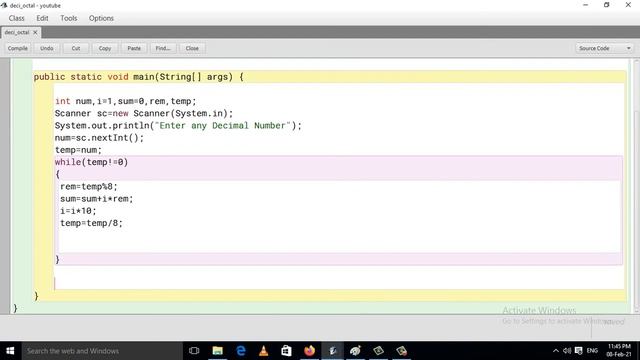This screenshot has width=640, height=360.
Task: Click the Paste button
Action: (134, 48)
